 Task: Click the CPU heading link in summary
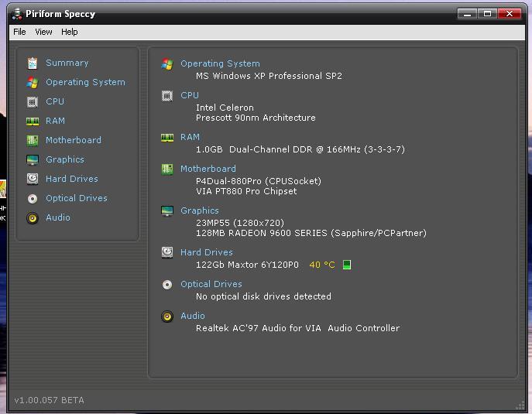[x=189, y=96]
